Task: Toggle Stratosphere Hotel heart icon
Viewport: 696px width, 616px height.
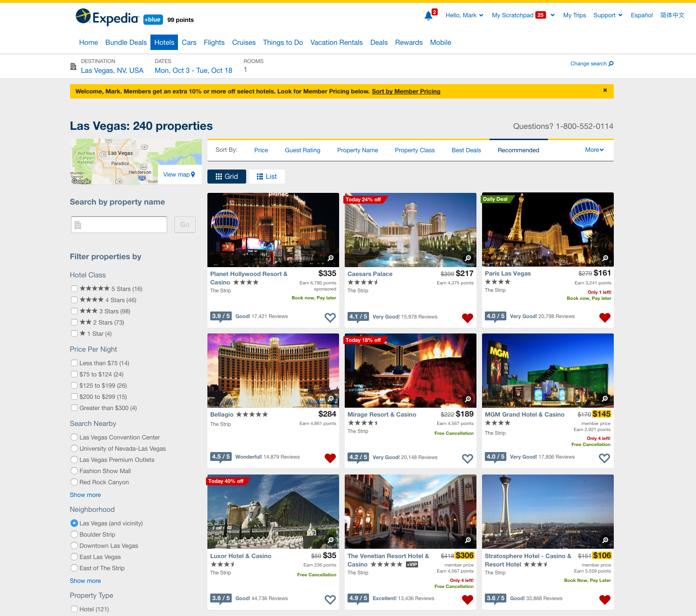Action: coord(605,600)
